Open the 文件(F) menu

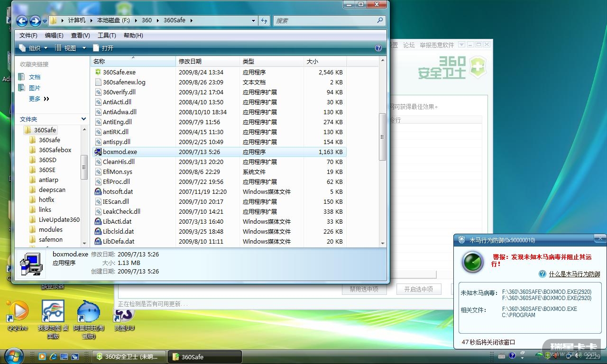(28, 35)
